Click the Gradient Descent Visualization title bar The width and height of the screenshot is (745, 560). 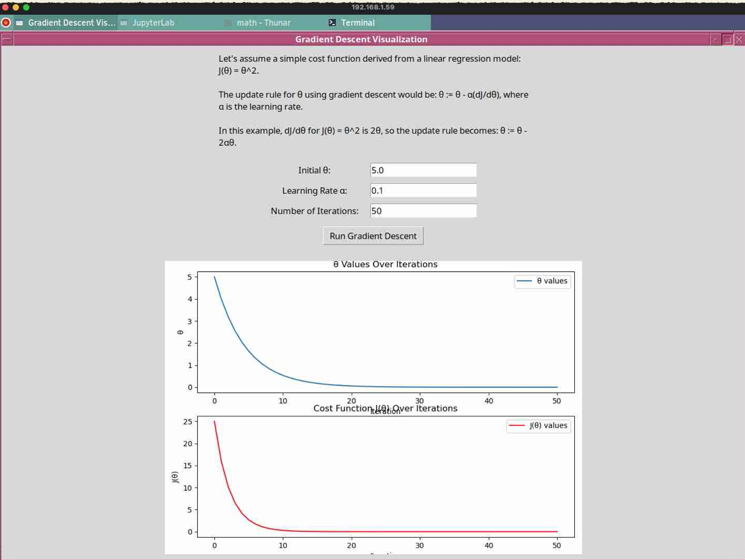point(361,40)
